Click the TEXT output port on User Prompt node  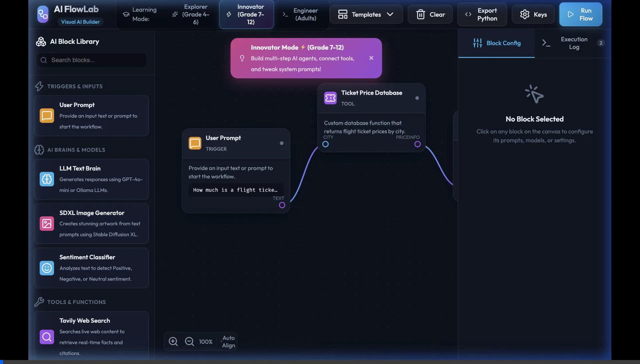282,205
